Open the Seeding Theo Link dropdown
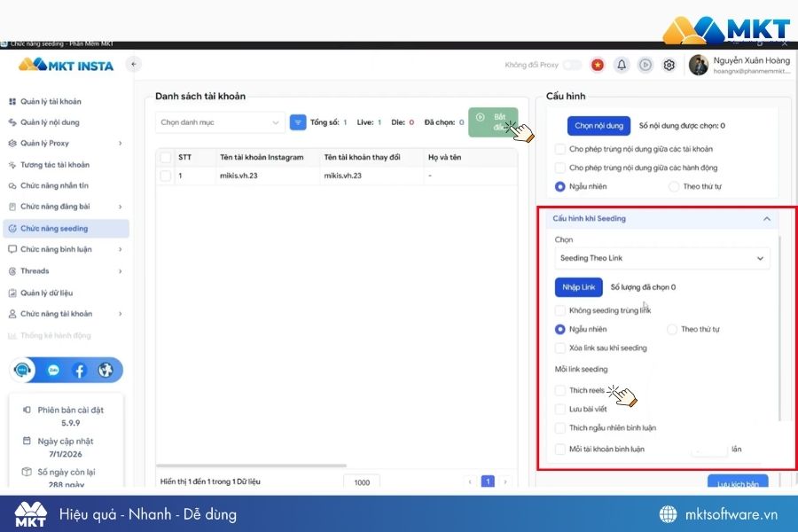 pyautogui.click(x=662, y=258)
